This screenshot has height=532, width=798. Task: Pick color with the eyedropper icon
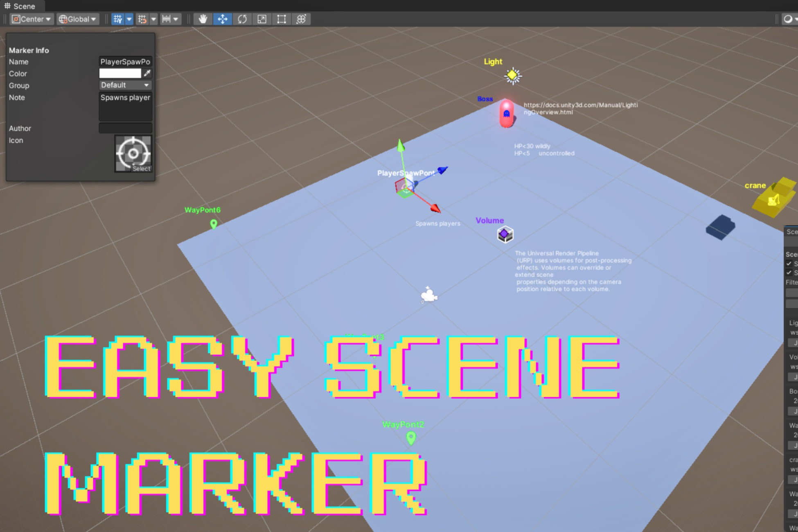pos(147,73)
